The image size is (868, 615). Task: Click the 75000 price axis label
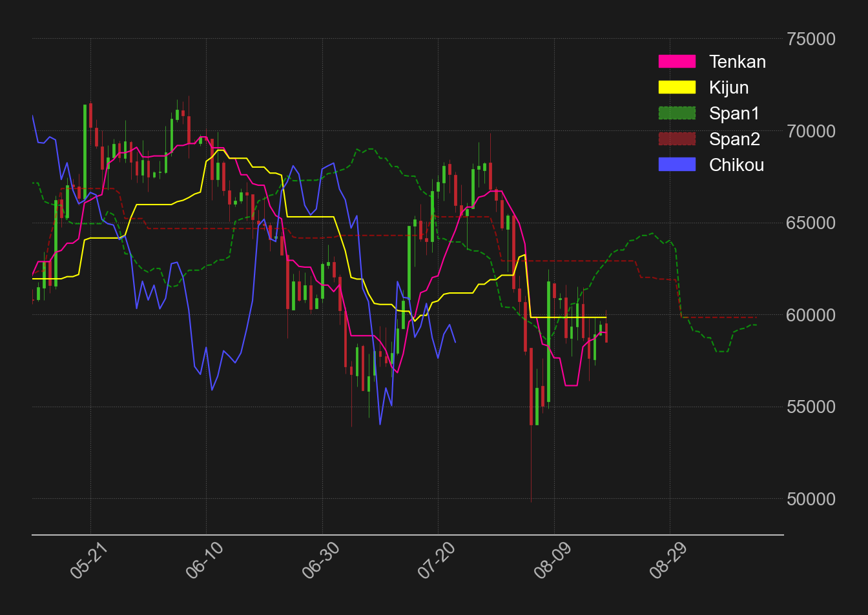[811, 39]
